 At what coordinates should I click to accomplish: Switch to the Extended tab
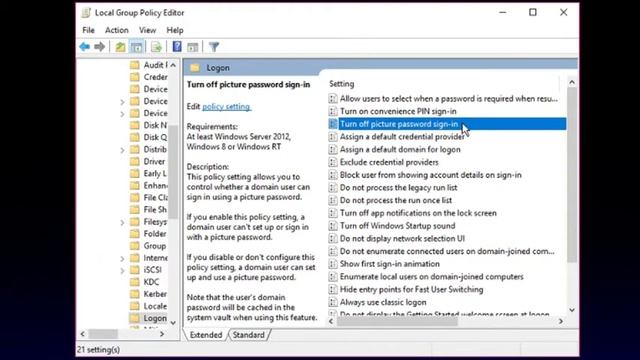pyautogui.click(x=206, y=335)
